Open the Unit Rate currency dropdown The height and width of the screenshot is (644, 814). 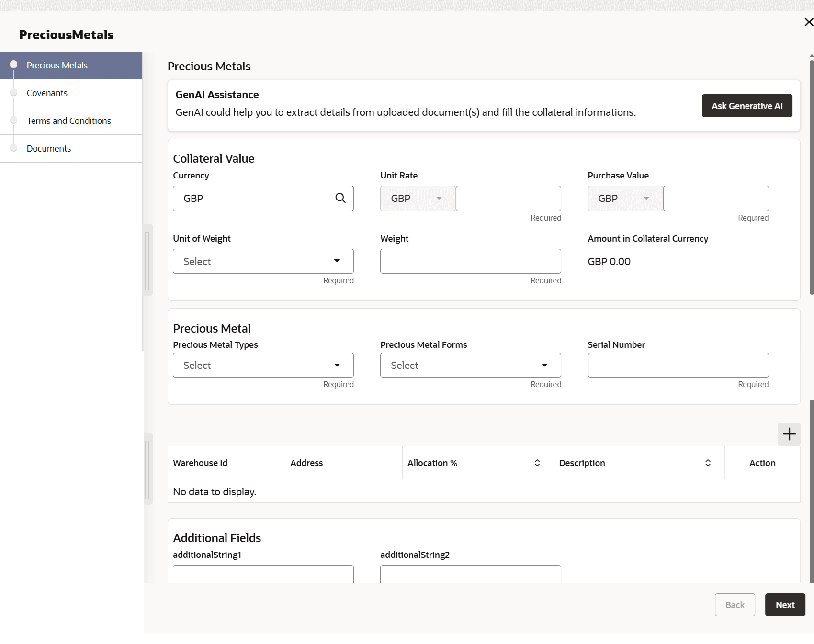click(x=418, y=198)
